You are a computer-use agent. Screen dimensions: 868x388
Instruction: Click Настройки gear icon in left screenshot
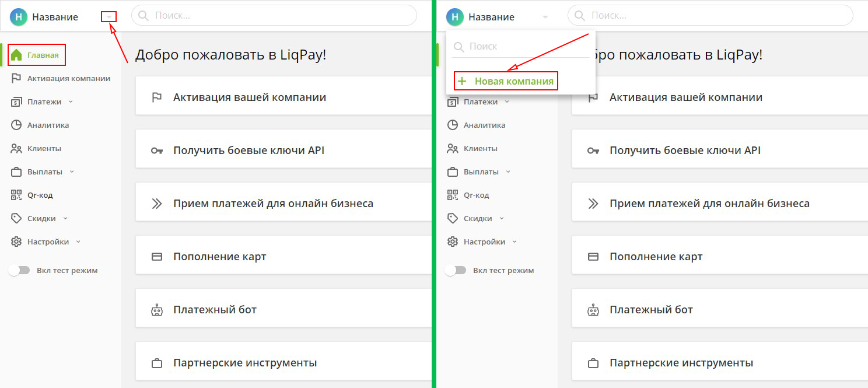point(16,242)
